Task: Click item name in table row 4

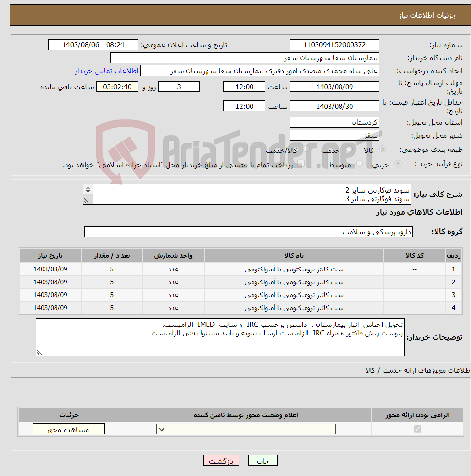Action: 294,308
